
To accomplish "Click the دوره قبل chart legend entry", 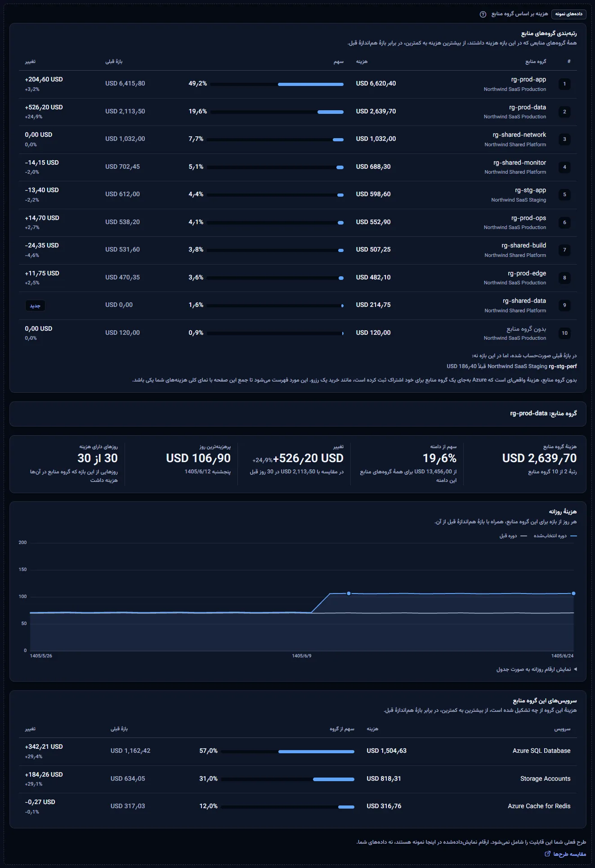I will tap(514, 536).
